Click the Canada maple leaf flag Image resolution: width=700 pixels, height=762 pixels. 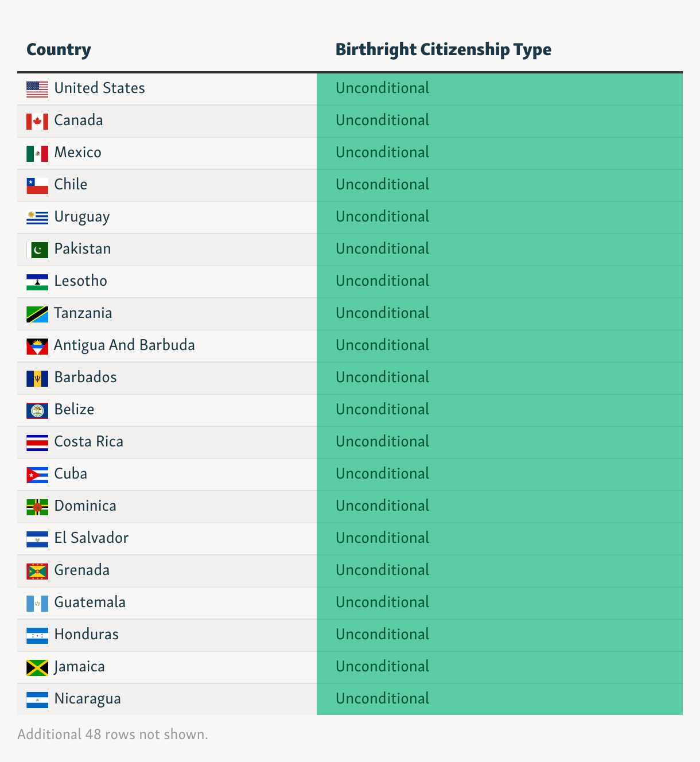37,121
